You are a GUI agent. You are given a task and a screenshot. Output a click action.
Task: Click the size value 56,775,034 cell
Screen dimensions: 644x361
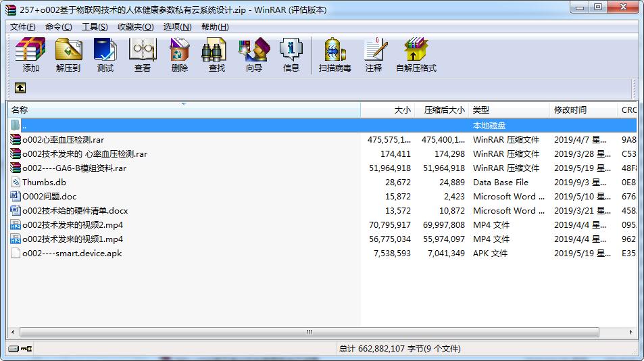[390, 239]
